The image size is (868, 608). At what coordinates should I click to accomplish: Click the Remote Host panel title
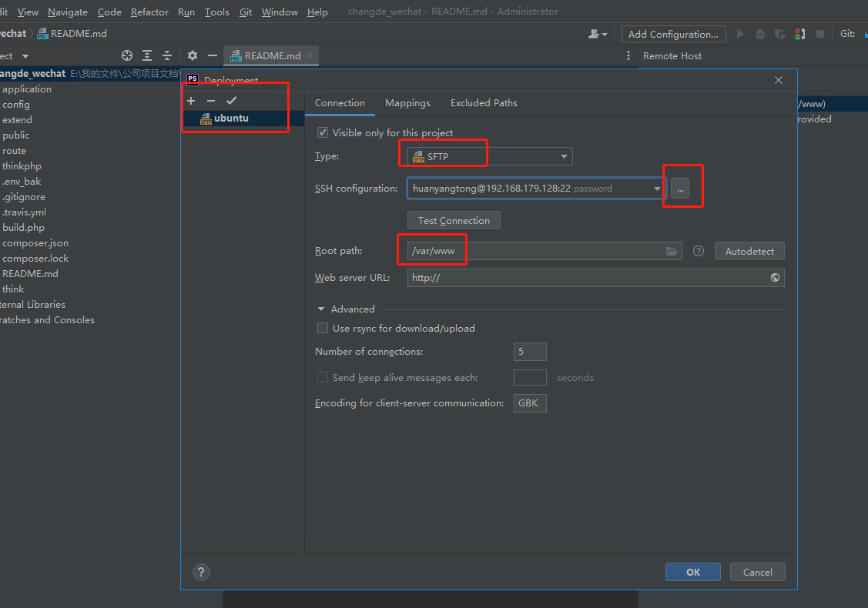coord(672,56)
